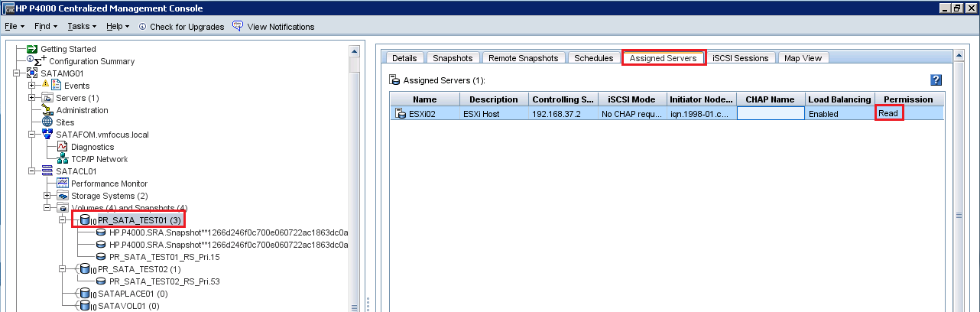Click the CHAP Name cell for ESXi02
Screen dimensions: 980x312
tap(771, 114)
